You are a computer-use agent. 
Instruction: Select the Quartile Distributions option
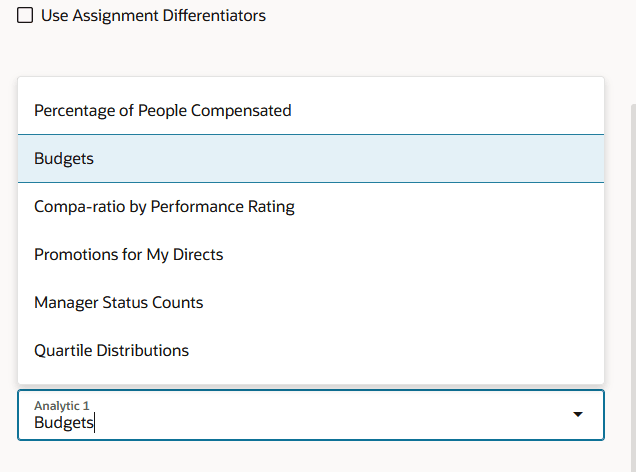112,350
